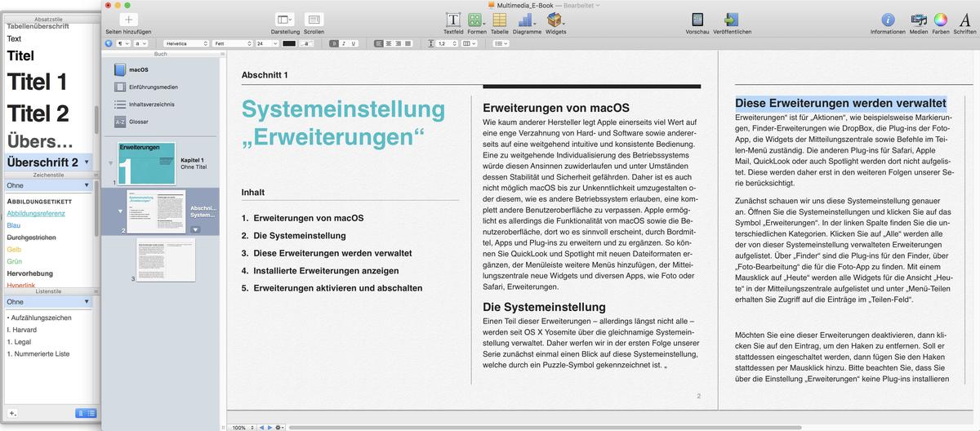Toggle the blue styles drawer button

click(108, 43)
